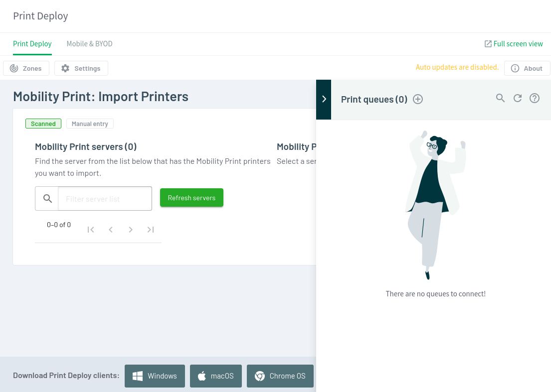Jump to last page of servers
Screen dimensions: 551x392
(151, 230)
